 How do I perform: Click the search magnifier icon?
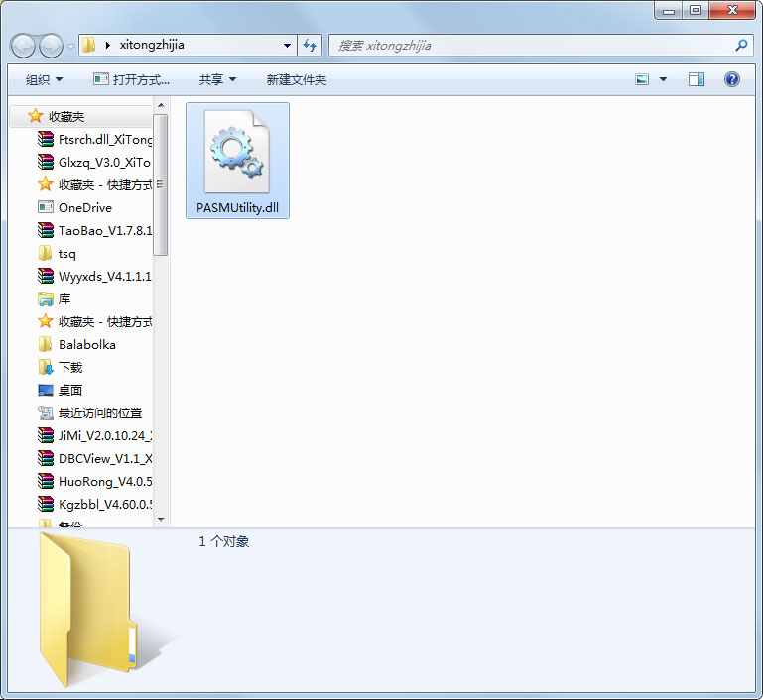point(740,45)
